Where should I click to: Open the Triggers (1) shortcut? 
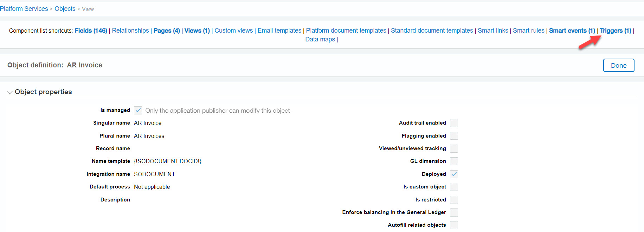pos(615,31)
